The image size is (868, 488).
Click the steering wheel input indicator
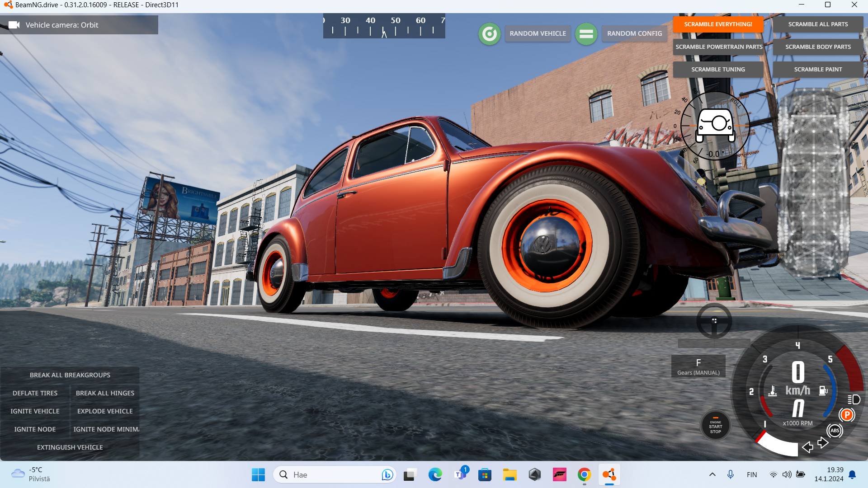tap(714, 321)
